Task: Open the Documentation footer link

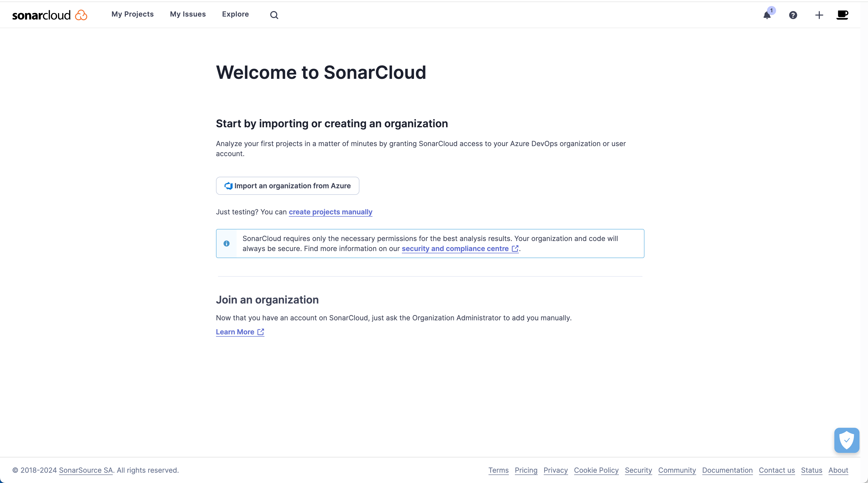Action: (727, 470)
